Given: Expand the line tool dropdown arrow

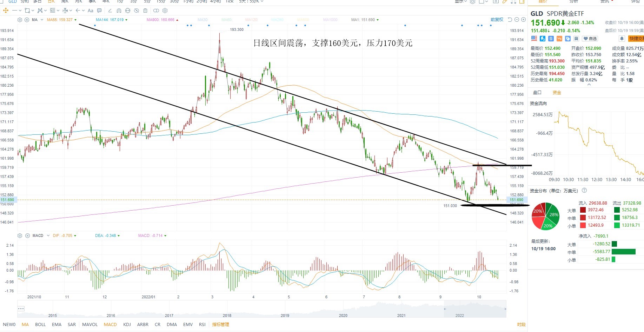Looking at the screenshot, I should point(20,11).
